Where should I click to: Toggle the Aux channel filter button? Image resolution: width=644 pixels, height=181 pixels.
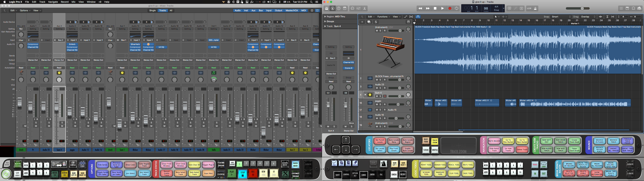point(254,11)
